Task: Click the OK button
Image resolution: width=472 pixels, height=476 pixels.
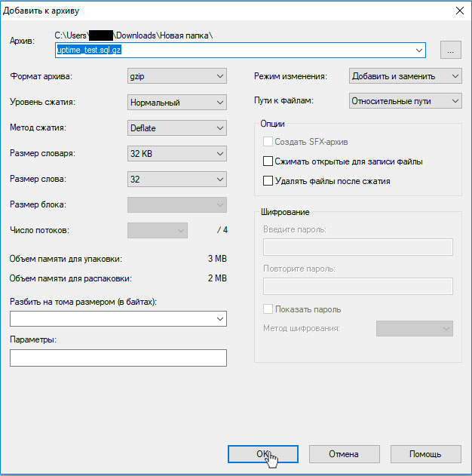Action: pyautogui.click(x=263, y=454)
